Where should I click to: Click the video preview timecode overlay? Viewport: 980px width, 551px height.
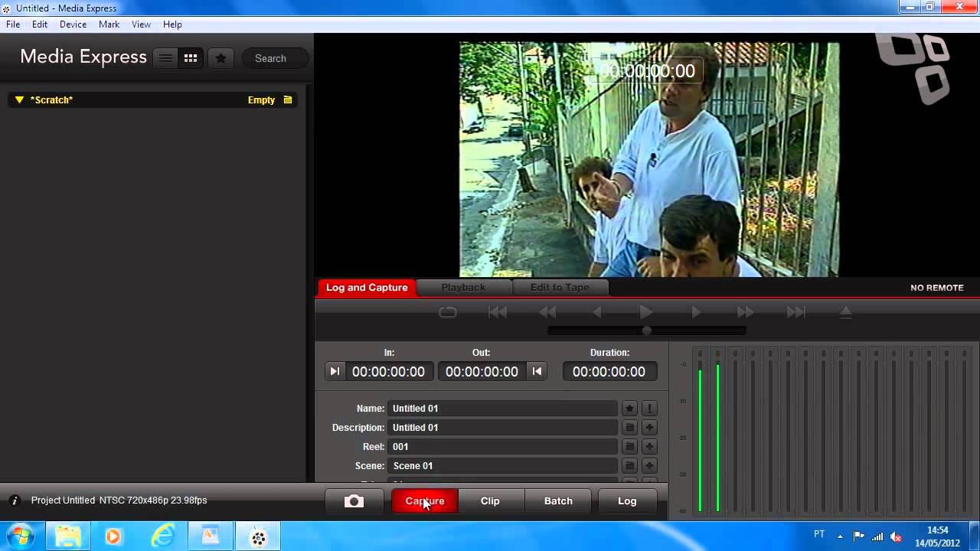click(647, 71)
